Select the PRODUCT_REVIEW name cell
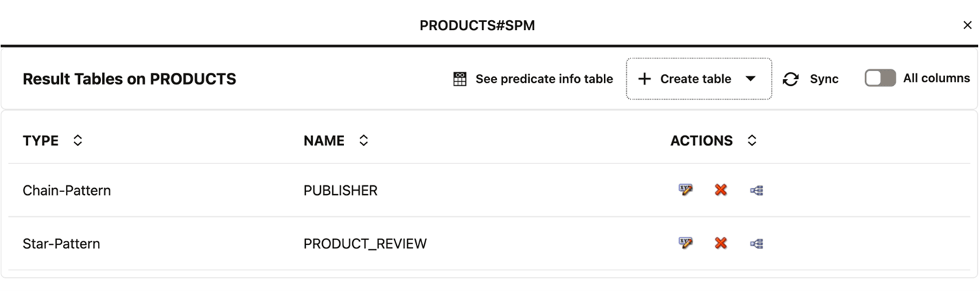The height and width of the screenshot is (291, 980). 365,244
